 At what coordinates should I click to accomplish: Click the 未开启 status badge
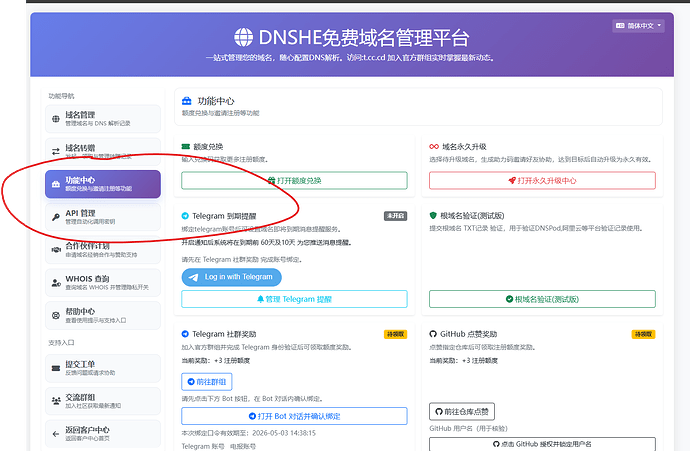396,216
